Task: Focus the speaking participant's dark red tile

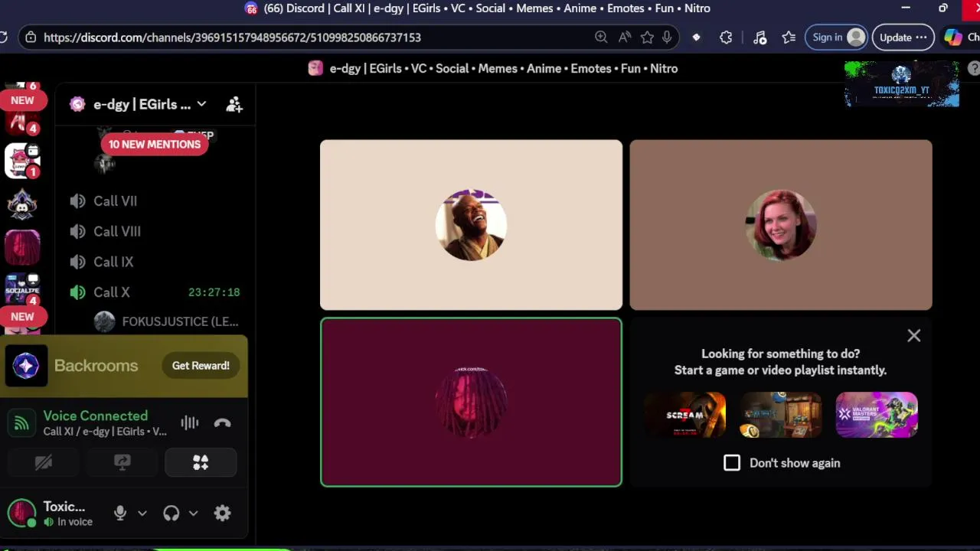Action: coord(471,403)
